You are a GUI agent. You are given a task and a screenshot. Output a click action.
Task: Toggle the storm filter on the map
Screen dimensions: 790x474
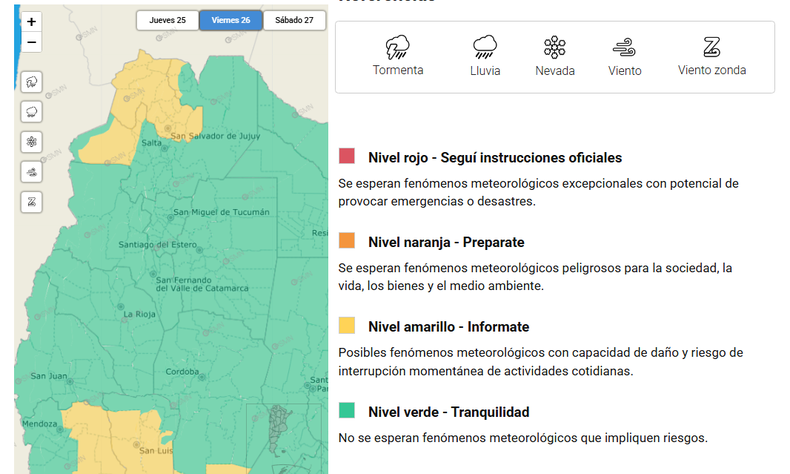click(31, 82)
